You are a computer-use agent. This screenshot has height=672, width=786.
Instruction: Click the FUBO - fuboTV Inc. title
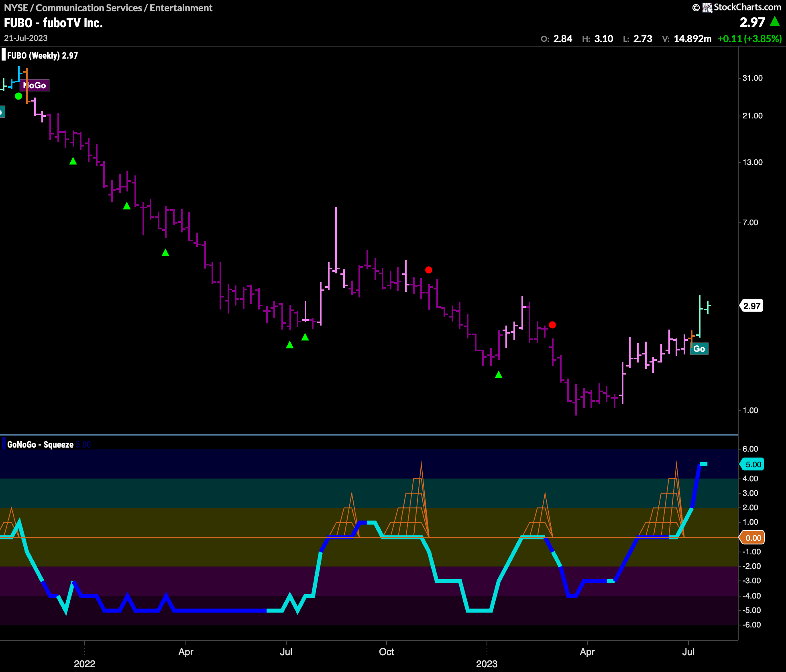point(53,23)
